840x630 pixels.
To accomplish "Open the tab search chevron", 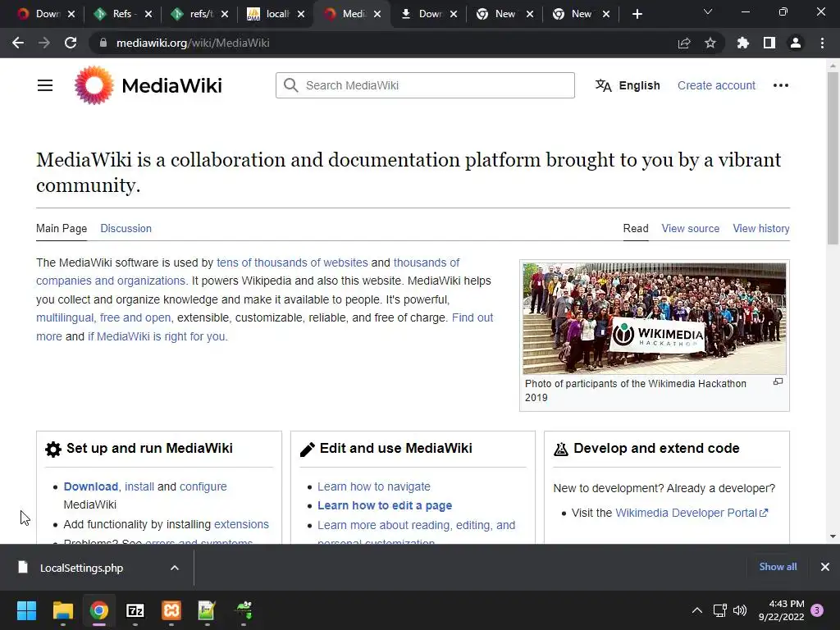I will click(x=708, y=11).
